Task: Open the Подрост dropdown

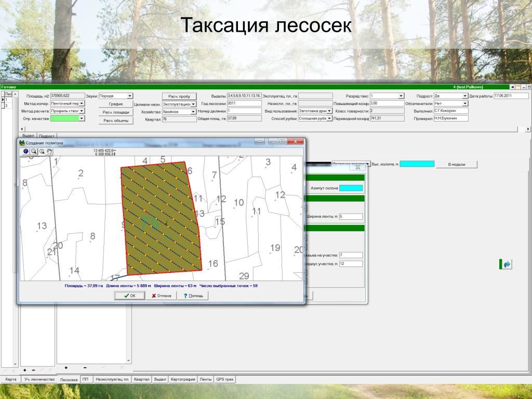Action: click(465, 96)
